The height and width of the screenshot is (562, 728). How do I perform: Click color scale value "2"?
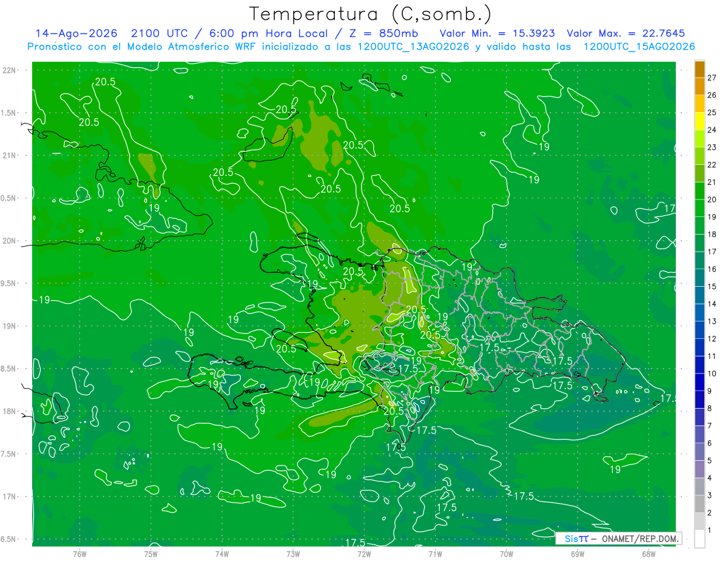tap(710, 513)
